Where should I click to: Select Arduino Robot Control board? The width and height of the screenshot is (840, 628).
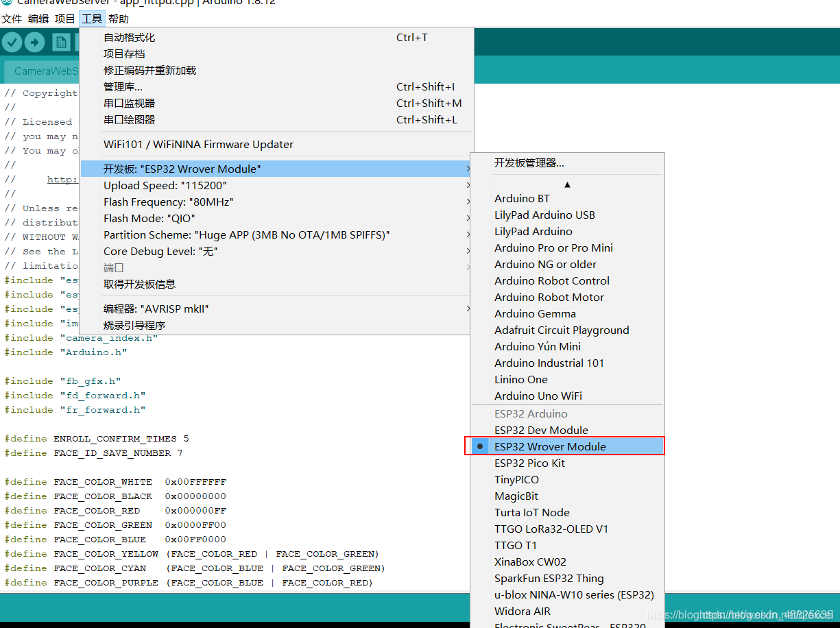[x=567, y=281]
